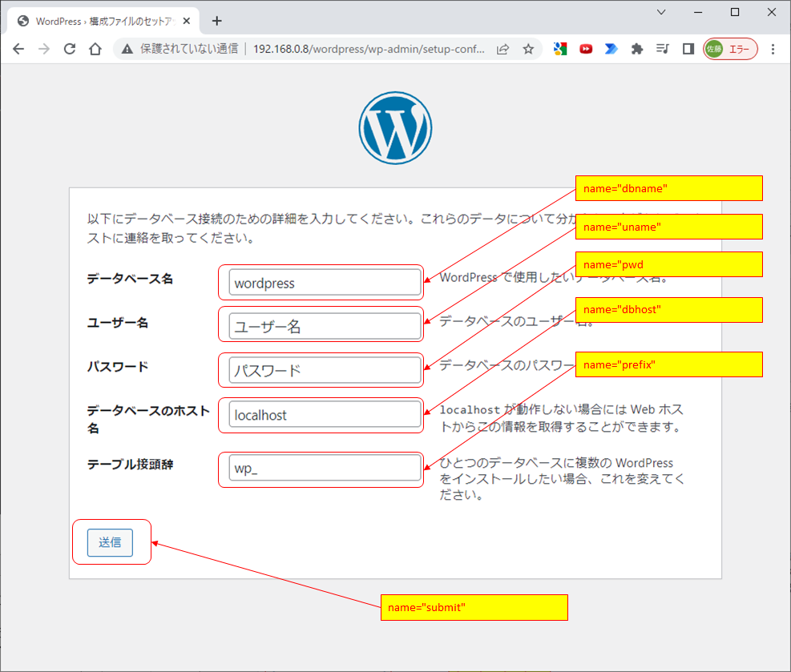Click the データベースのホスト名 label

point(148,420)
